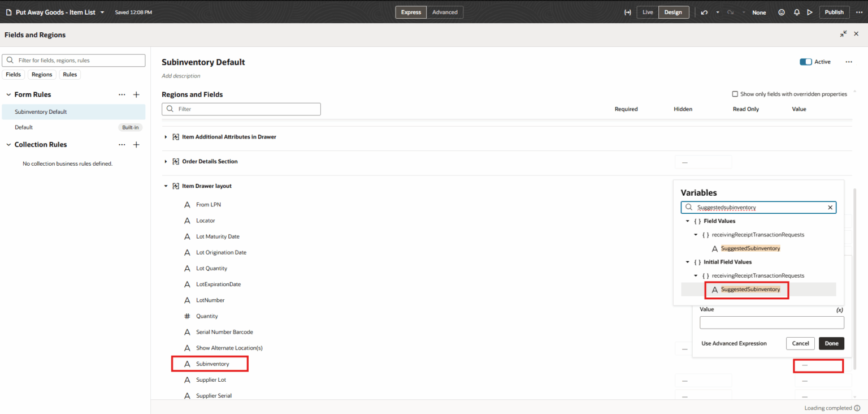Viewport: 868px width, 414px height.
Task: Click the Preview (play) icon in the toolbar
Action: [810, 12]
